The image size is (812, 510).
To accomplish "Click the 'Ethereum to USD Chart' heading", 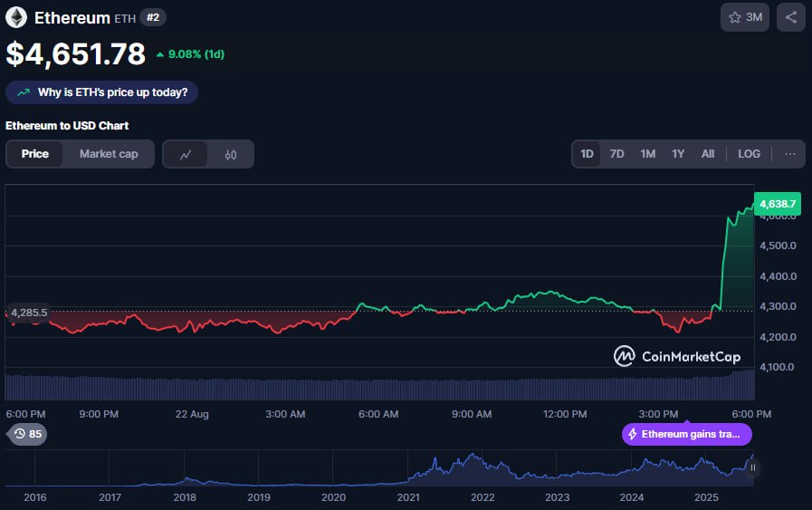I will click(x=67, y=125).
